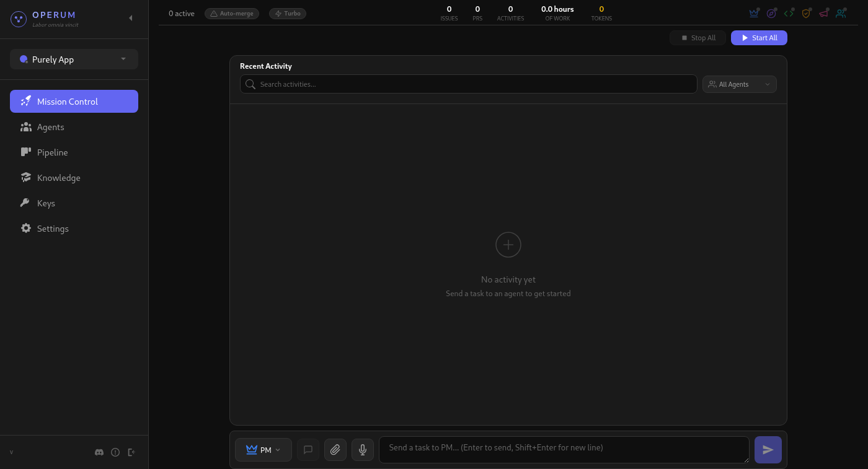Select the crown PM agent icon in top bar

click(754, 12)
